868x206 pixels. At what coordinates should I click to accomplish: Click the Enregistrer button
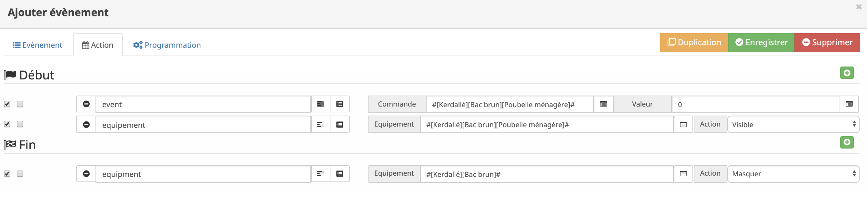(x=761, y=43)
